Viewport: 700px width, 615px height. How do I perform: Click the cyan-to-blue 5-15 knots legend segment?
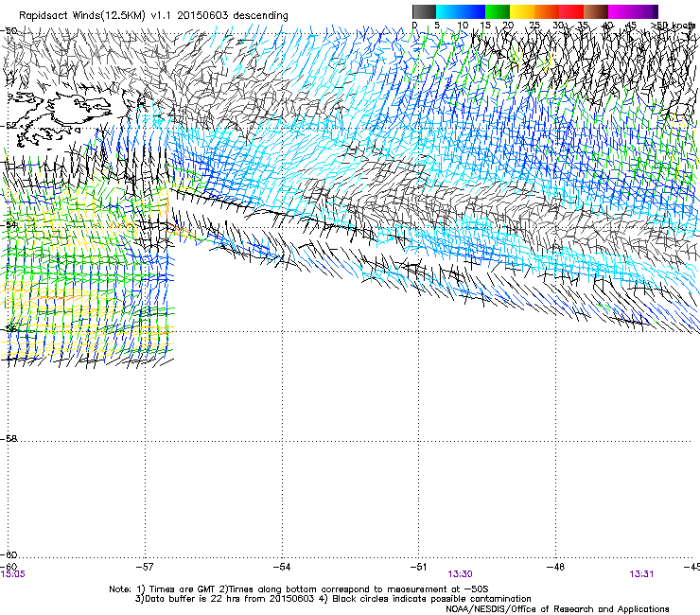(461, 11)
